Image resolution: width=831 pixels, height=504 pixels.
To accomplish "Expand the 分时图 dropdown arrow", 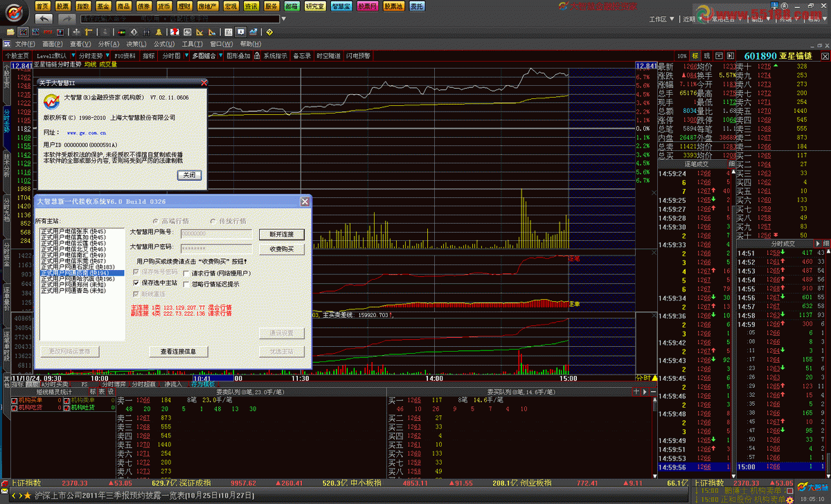I will pos(186,55).
